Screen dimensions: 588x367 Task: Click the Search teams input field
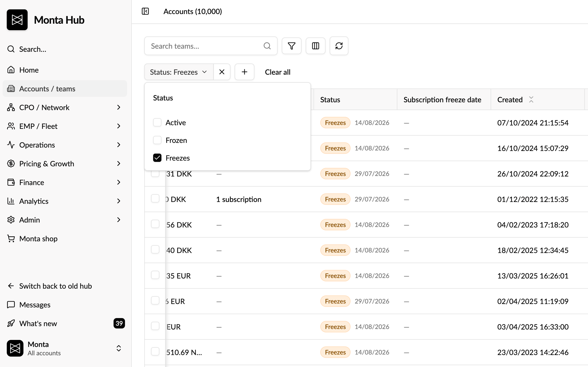(211, 46)
